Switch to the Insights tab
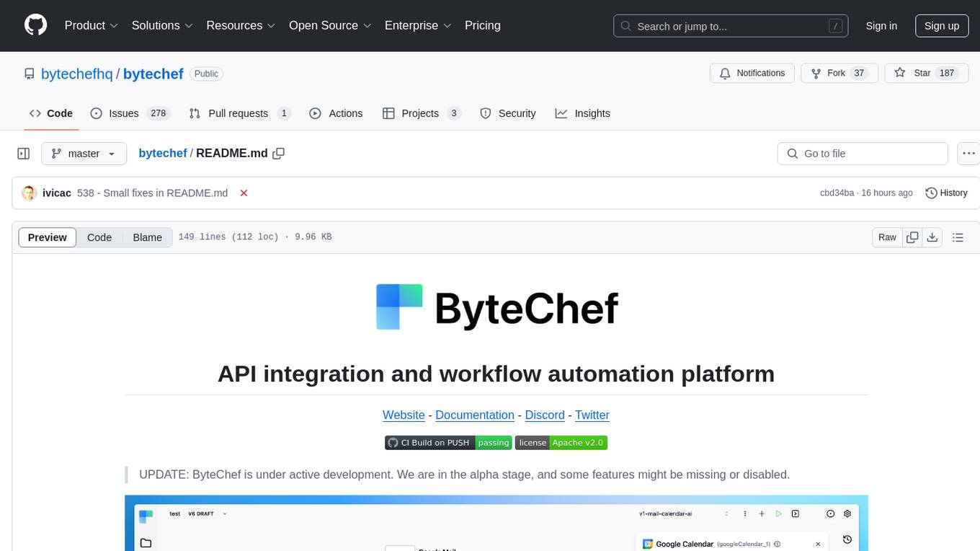 coord(583,113)
